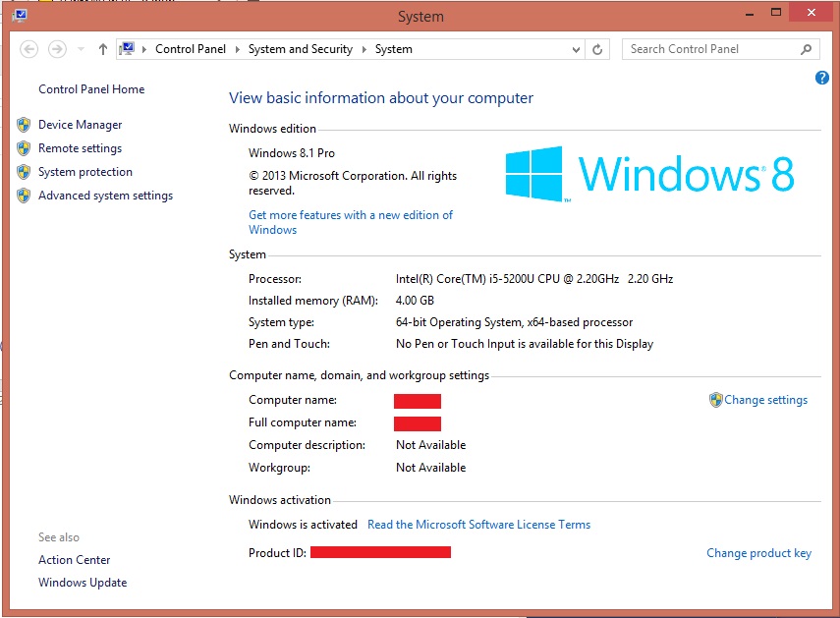Close the System window

(812, 13)
